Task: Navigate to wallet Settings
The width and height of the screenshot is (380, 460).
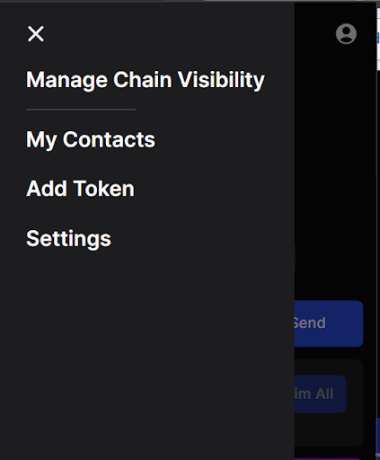Action: coord(69,239)
